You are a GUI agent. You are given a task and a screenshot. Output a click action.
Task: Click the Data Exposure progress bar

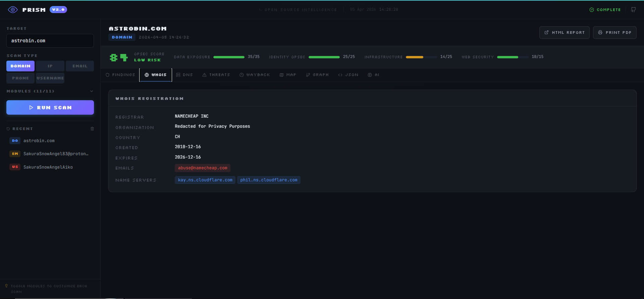229,57
